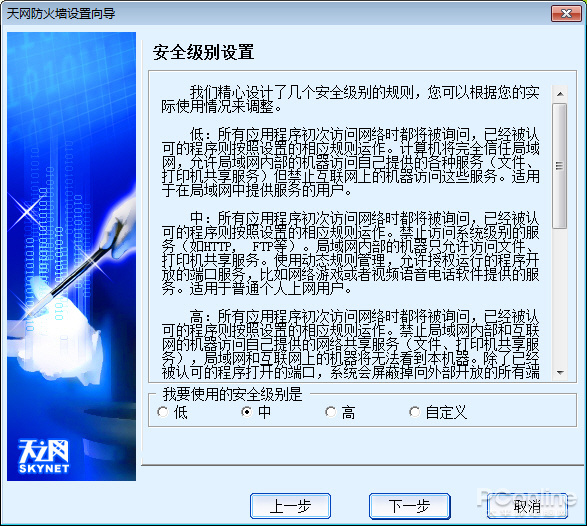The height and width of the screenshot is (526, 587).
Task: Click the scrollbar track below the thumb
Action: 560,296
